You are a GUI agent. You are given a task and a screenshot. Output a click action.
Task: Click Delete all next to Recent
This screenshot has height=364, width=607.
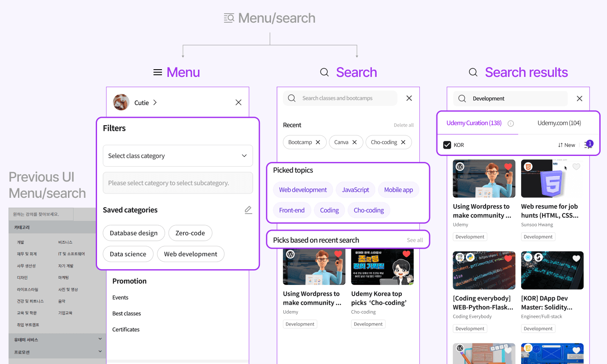coord(404,125)
